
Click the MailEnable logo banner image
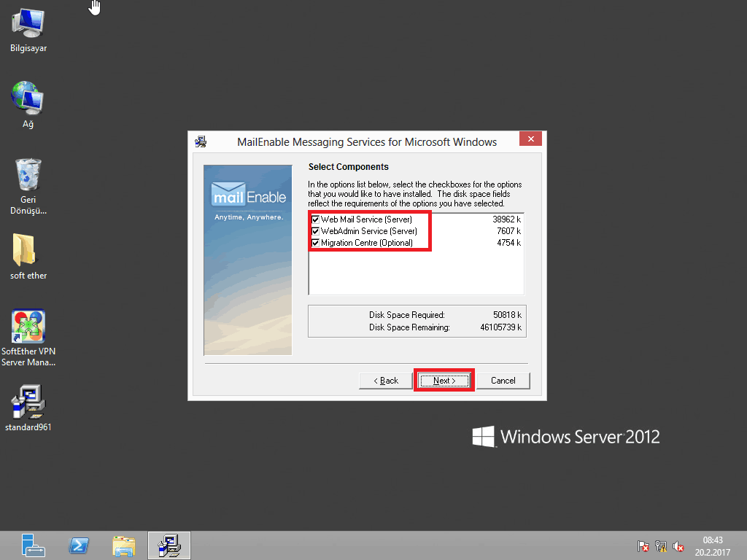coord(248,260)
